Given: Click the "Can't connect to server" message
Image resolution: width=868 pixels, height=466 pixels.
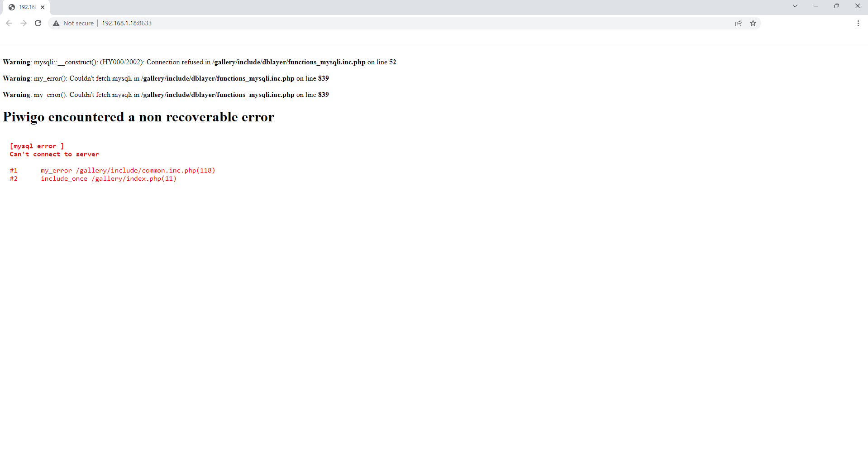Looking at the screenshot, I should pos(54,154).
